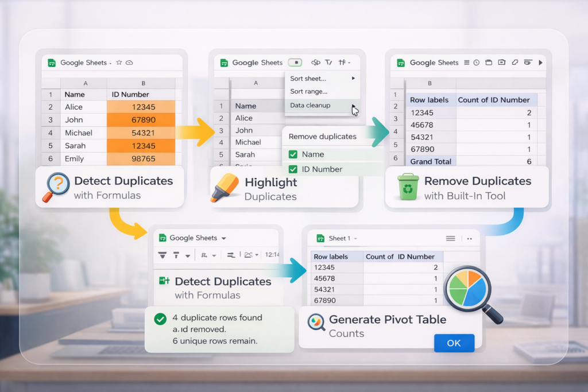Click the magnifier question mark icon
The image size is (588, 392).
[56, 188]
